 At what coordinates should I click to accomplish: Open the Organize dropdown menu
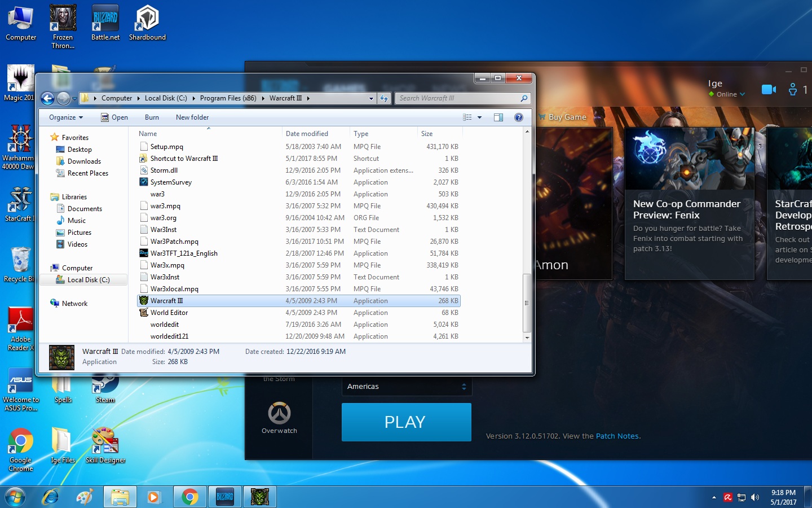pos(66,117)
